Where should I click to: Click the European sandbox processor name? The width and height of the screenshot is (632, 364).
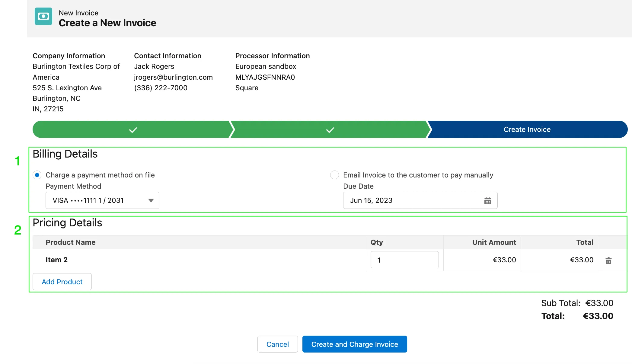266,66
